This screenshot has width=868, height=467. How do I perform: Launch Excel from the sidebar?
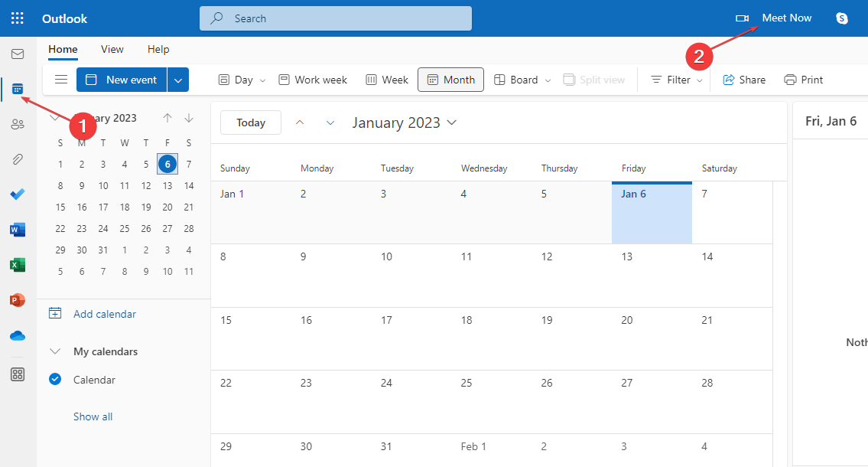(x=18, y=265)
